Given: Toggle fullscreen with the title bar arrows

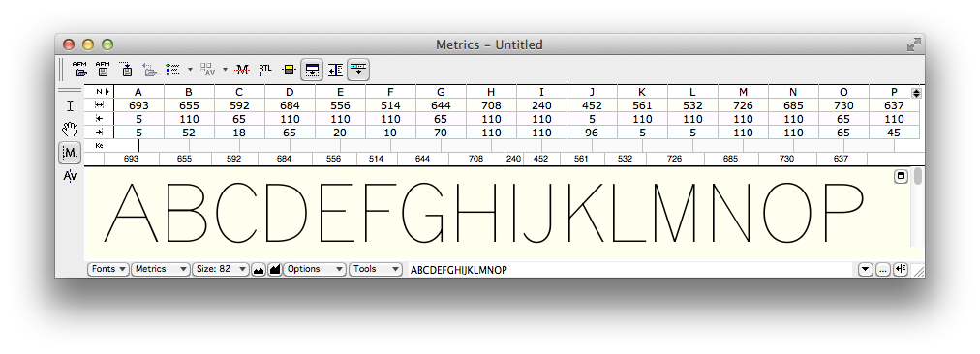Looking at the screenshot, I should [x=914, y=44].
